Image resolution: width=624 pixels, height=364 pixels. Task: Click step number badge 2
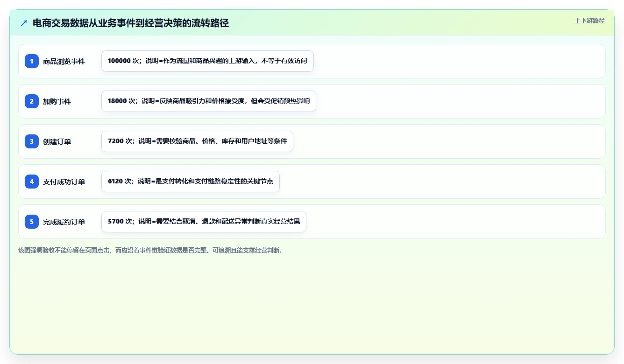32,101
